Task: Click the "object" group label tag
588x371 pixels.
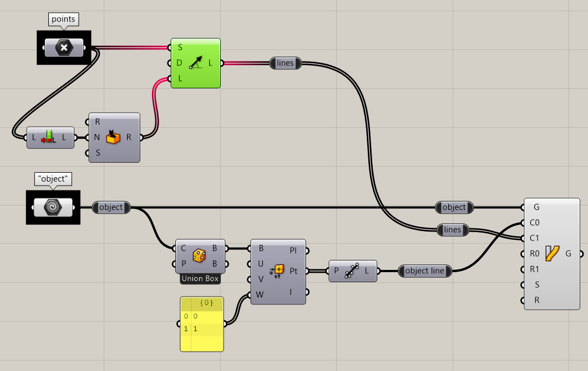Action: pyautogui.click(x=53, y=179)
